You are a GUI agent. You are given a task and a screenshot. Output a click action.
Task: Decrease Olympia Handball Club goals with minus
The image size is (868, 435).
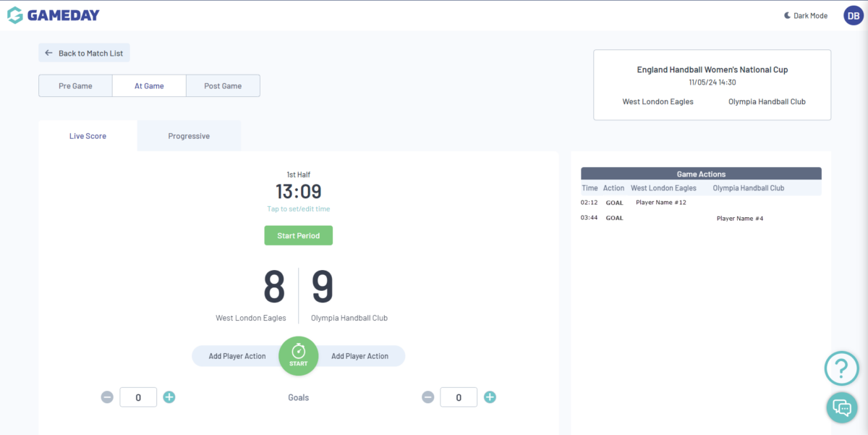[427, 397]
